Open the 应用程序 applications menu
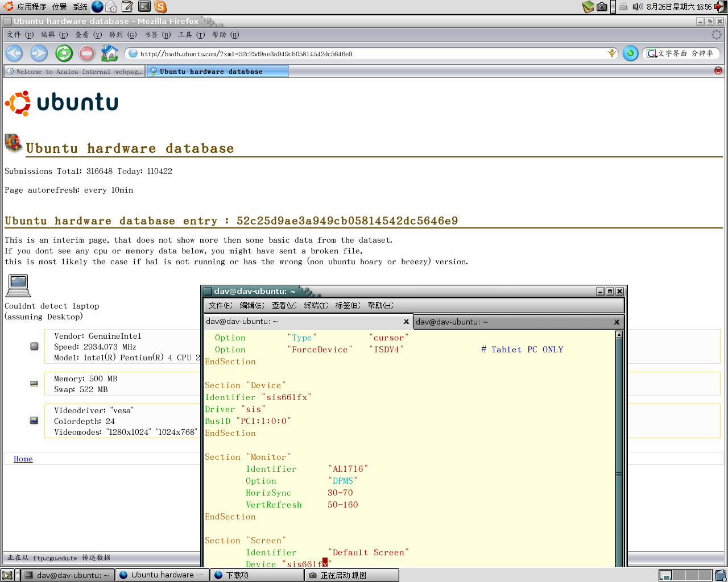This screenshot has height=582, width=728. coord(25,7)
